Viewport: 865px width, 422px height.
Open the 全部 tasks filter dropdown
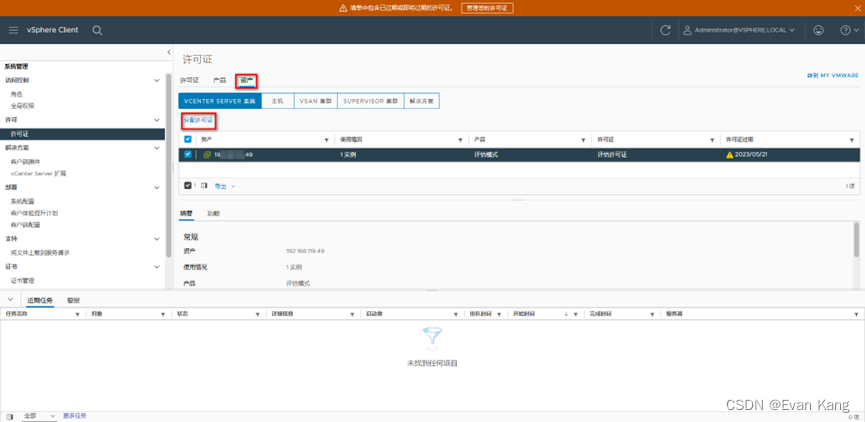[39, 416]
